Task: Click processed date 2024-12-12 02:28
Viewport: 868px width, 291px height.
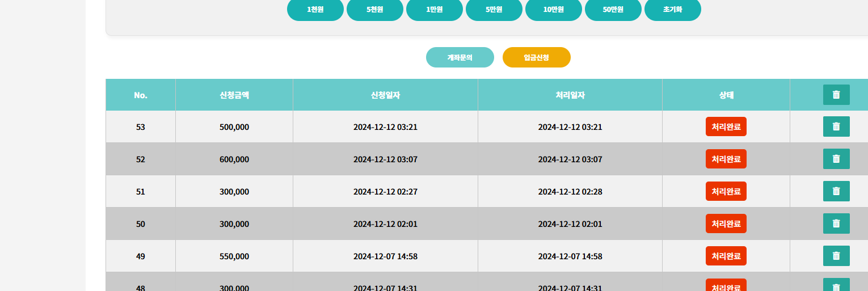Action: [x=570, y=192]
